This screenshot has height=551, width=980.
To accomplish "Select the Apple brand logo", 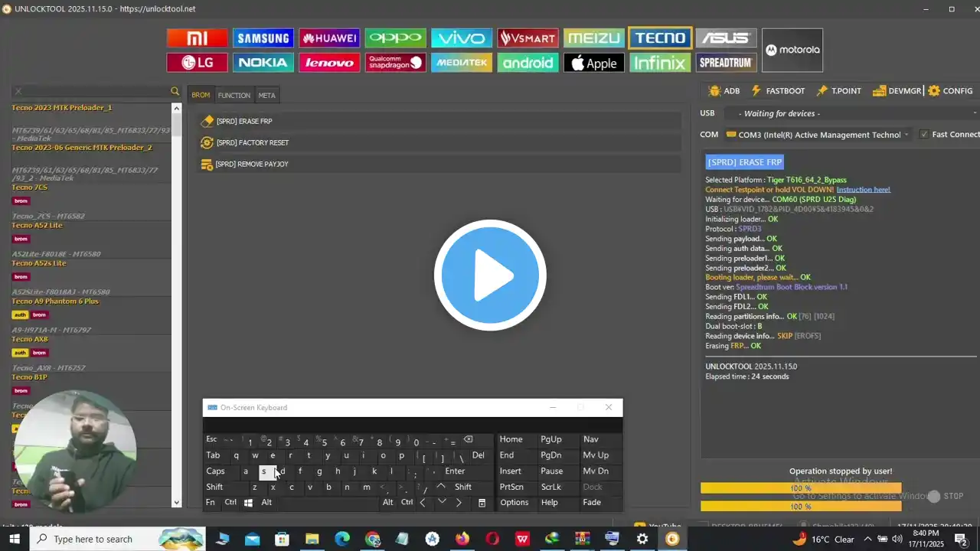I will click(x=594, y=63).
